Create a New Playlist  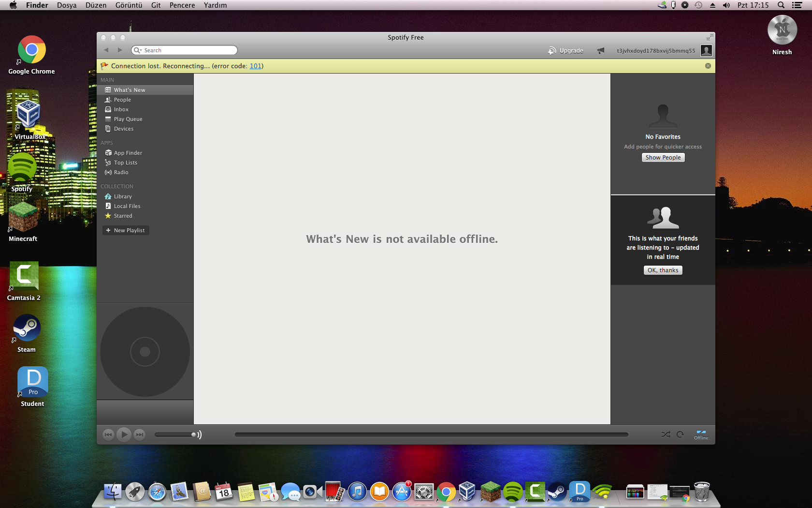pyautogui.click(x=126, y=230)
